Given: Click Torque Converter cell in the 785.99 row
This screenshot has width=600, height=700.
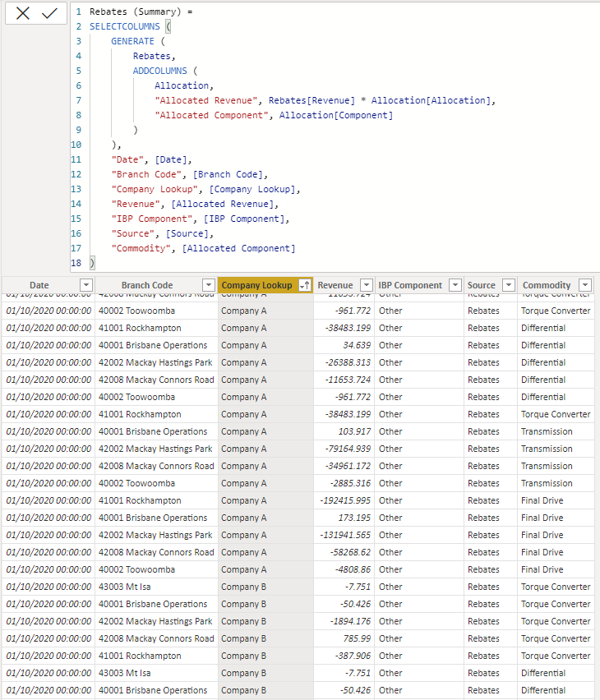Looking at the screenshot, I should (556, 638).
